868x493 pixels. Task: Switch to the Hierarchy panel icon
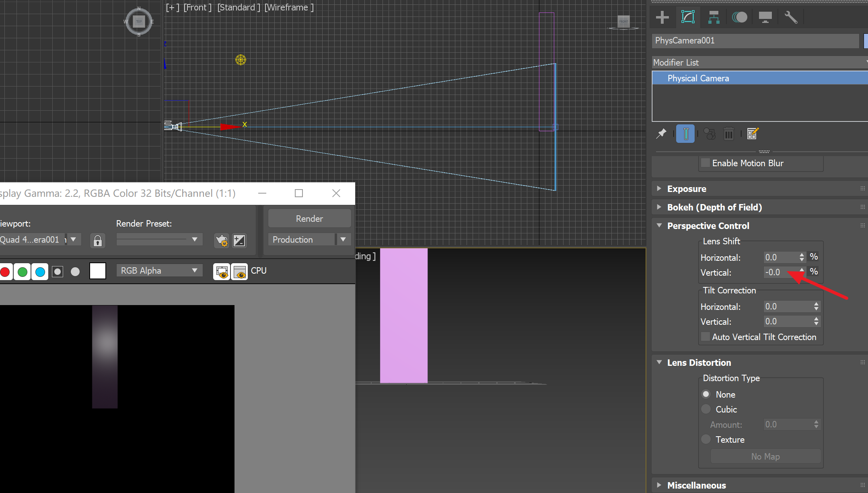714,17
